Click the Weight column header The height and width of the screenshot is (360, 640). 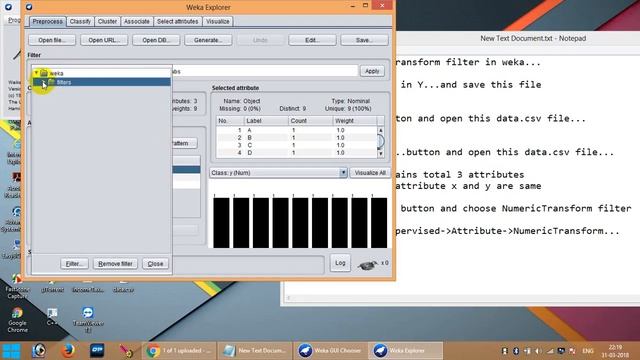pyautogui.click(x=354, y=121)
